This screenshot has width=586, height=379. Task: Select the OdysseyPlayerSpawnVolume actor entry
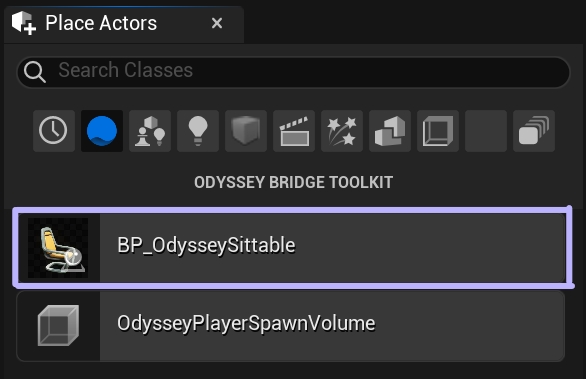point(291,326)
